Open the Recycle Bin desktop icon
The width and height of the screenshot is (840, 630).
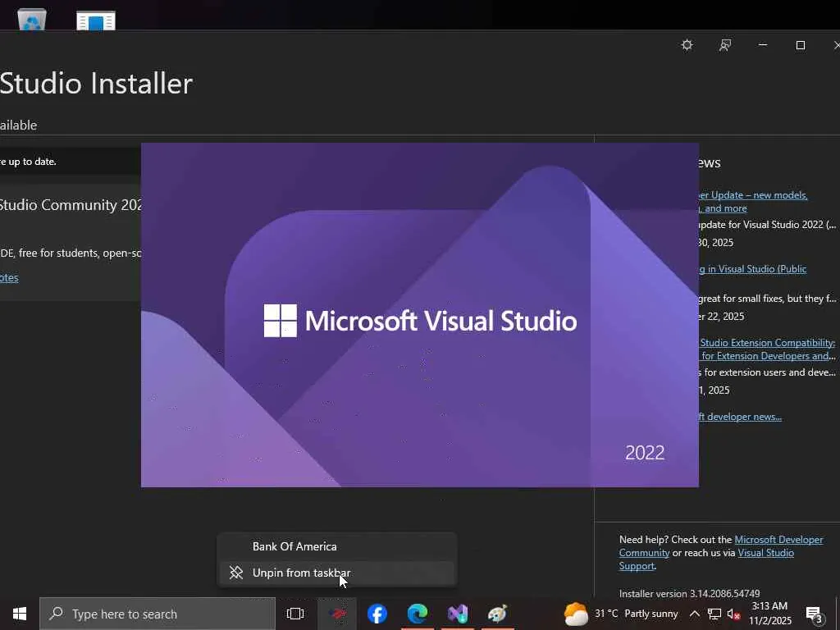[32, 20]
